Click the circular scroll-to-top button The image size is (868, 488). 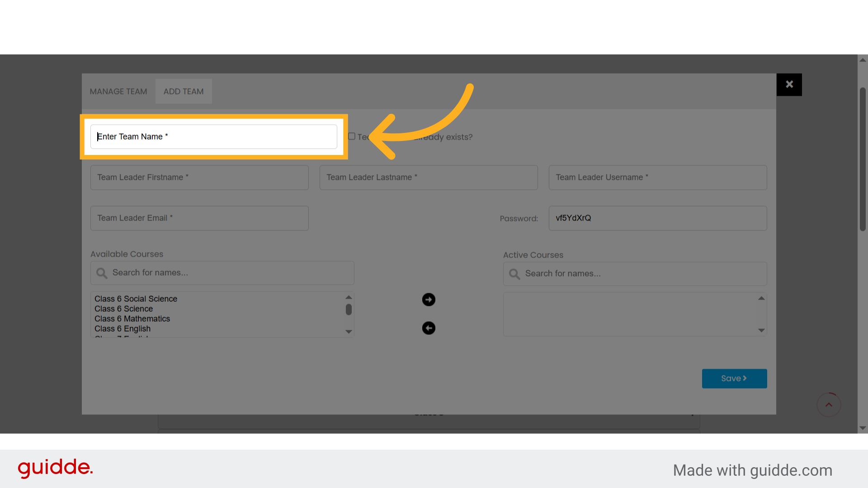[x=829, y=404]
